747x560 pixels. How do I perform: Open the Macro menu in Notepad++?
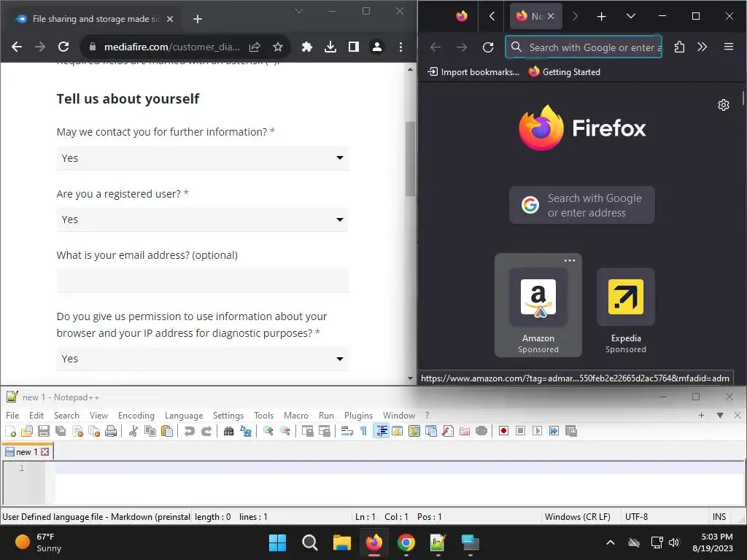pos(296,415)
